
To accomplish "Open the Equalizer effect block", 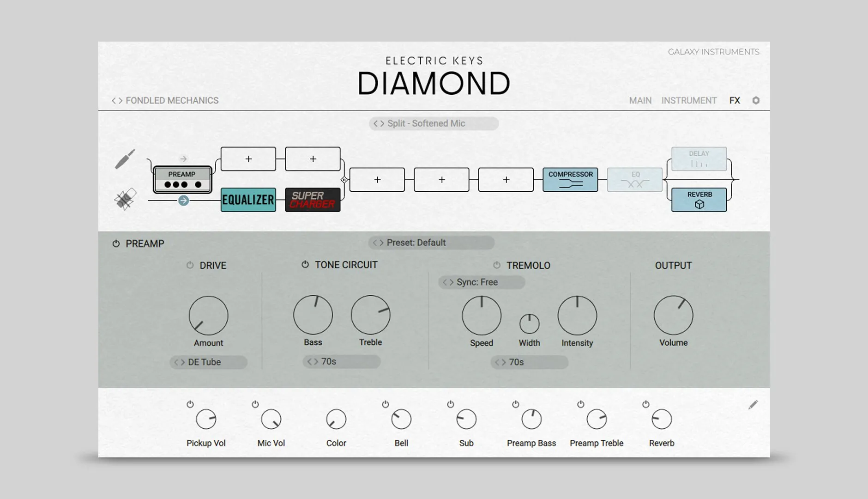I will (x=248, y=200).
